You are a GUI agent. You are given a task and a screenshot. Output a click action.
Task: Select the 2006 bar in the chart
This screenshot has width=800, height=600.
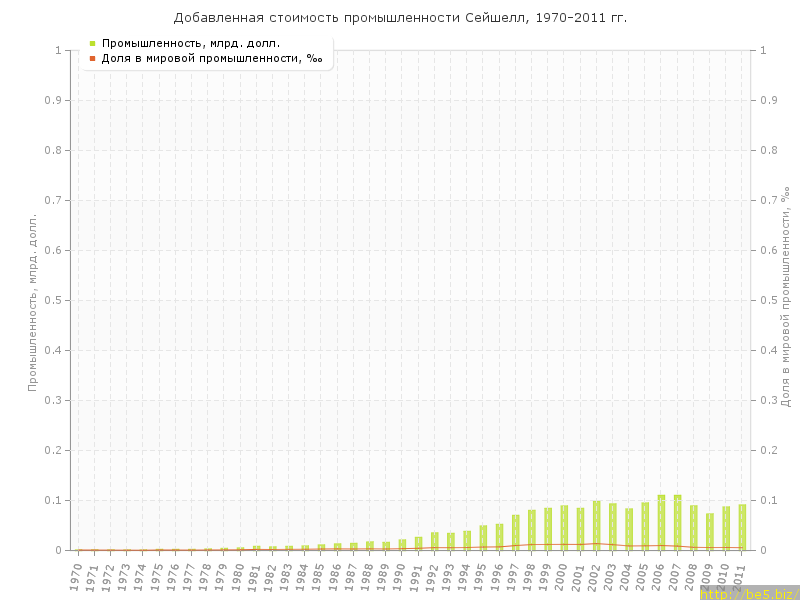tap(661, 523)
